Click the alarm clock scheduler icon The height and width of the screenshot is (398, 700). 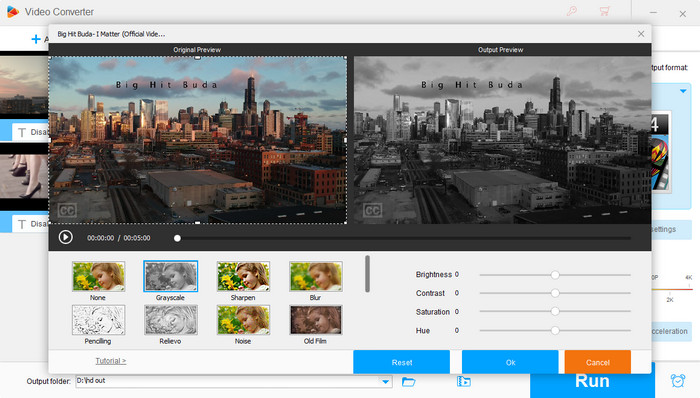point(678,381)
